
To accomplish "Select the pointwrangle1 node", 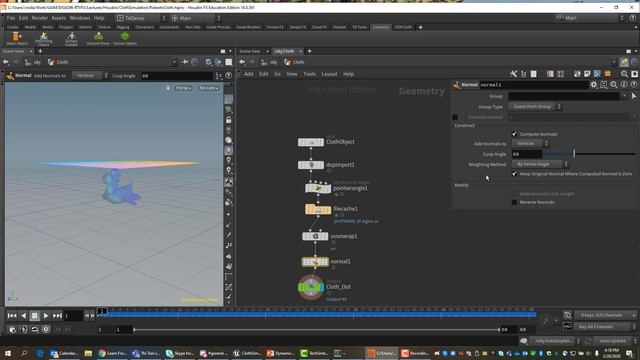I will click(x=318, y=188).
